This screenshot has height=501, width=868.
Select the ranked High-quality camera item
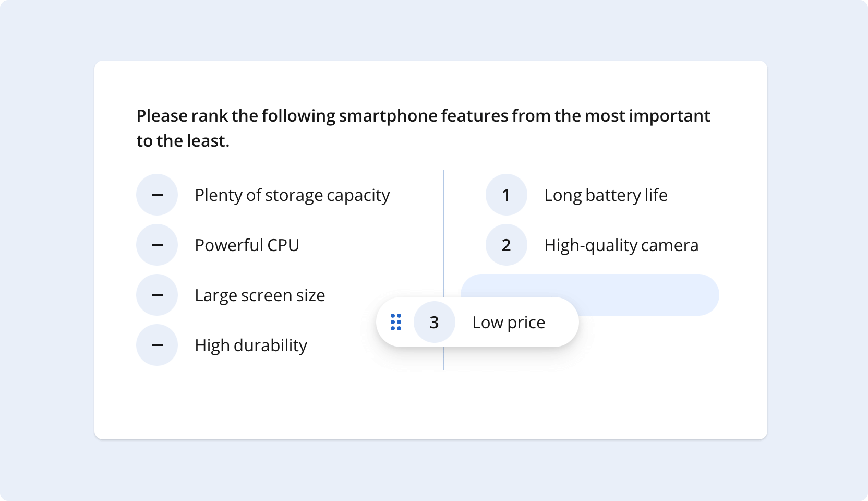(621, 244)
